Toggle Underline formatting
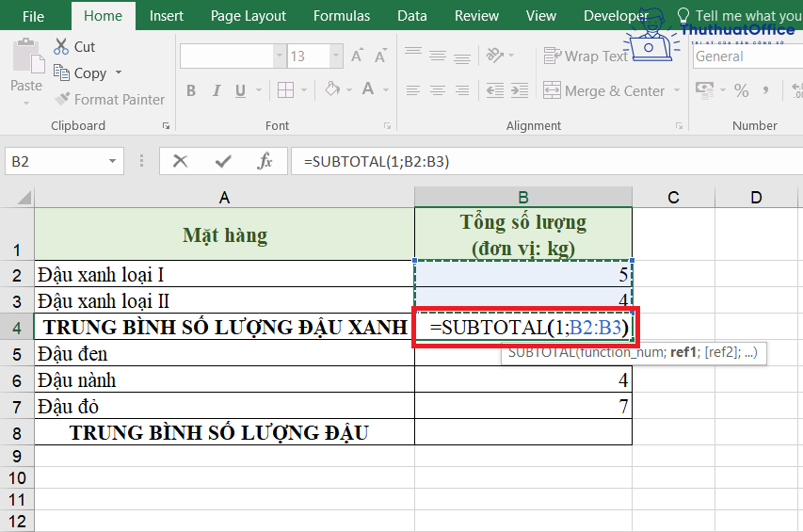 click(x=240, y=90)
